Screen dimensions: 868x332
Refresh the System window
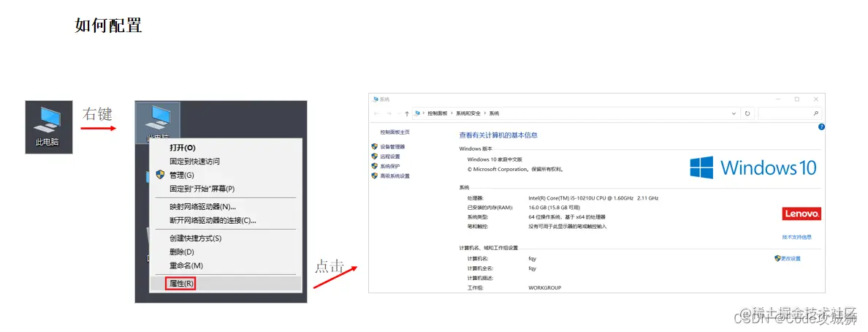click(x=747, y=113)
